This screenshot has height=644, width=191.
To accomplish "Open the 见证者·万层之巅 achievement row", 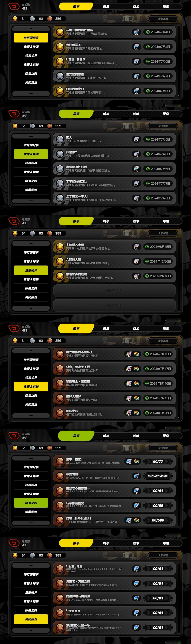I will 114,583.
